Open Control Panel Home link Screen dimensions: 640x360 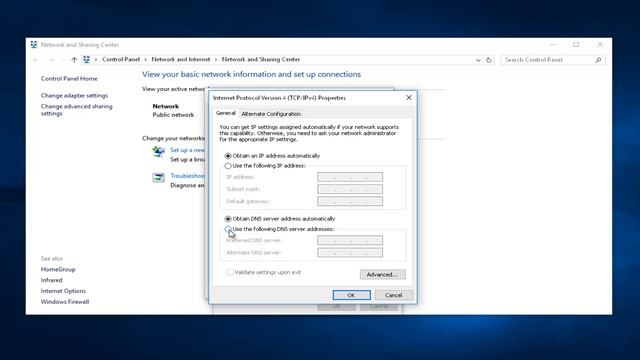[x=69, y=78]
